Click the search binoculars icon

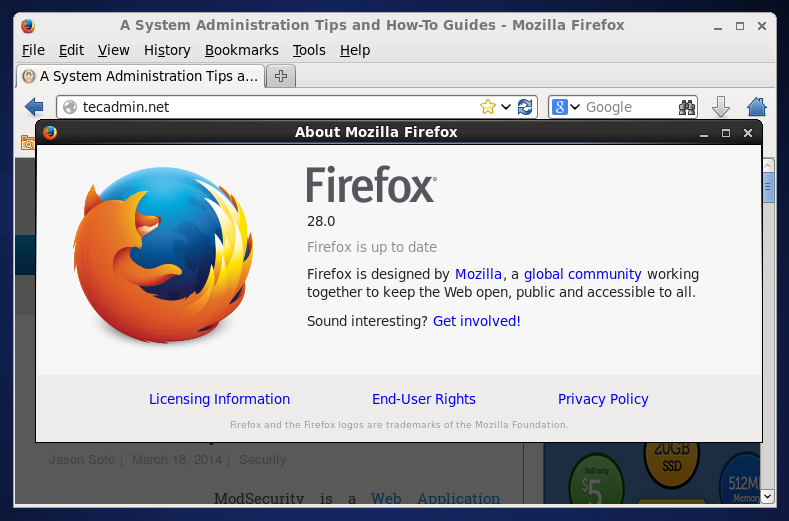[x=687, y=107]
